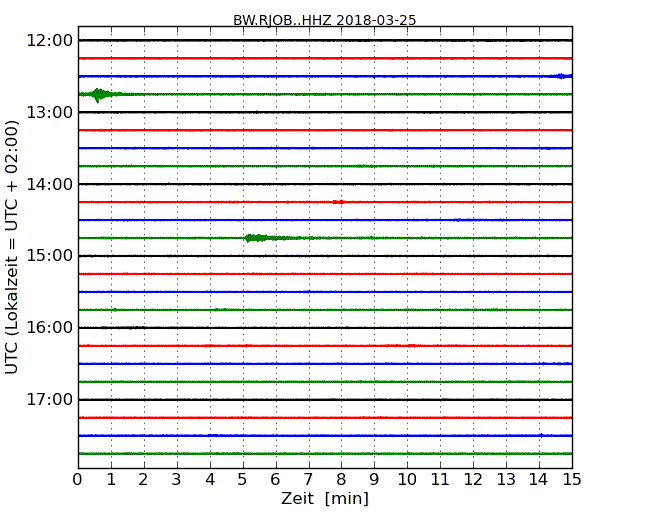Click the 15:00 time axis label
Viewport: 650px width, 520px height.
(50, 256)
